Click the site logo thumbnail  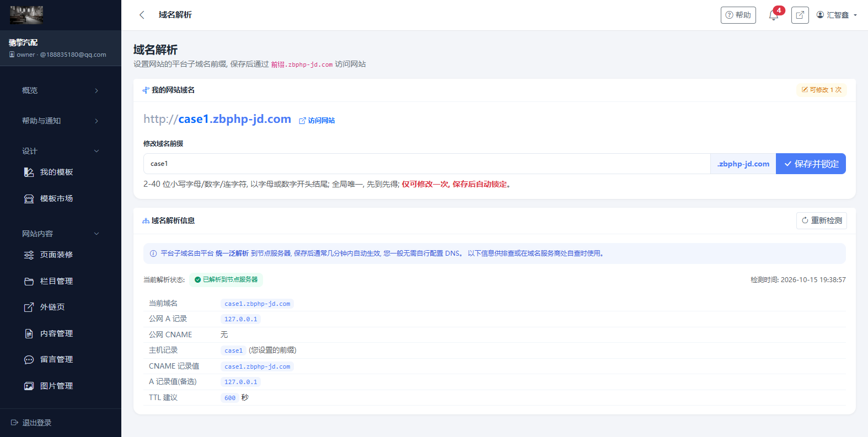26,15
